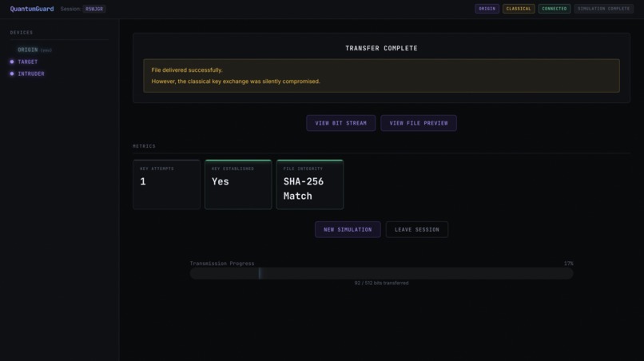644x361 pixels.
Task: Click Leave Session button
Action: click(417, 229)
